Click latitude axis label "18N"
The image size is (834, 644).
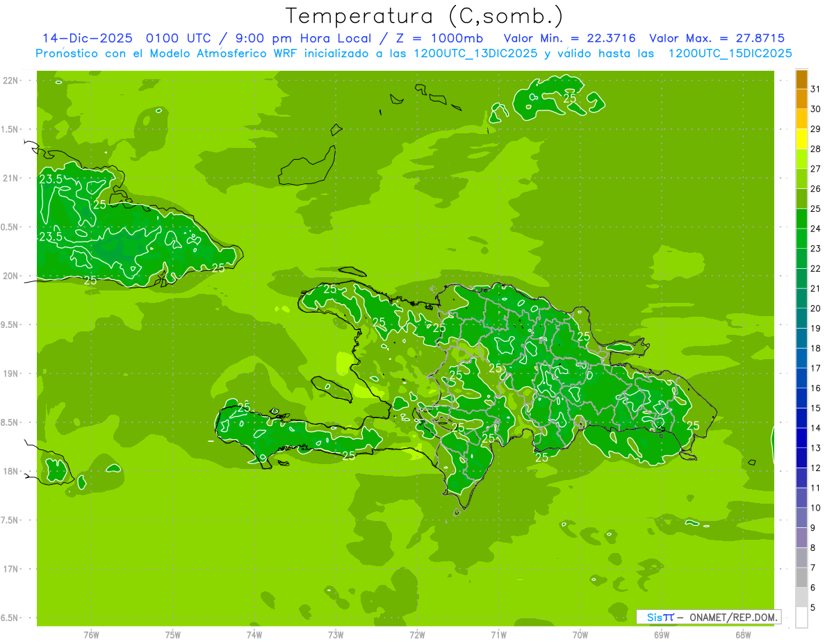click(12, 472)
